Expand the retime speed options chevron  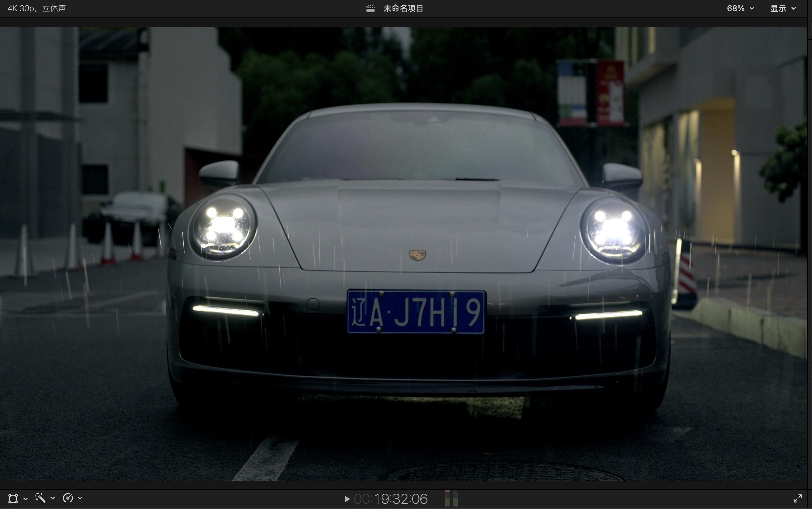(80, 498)
